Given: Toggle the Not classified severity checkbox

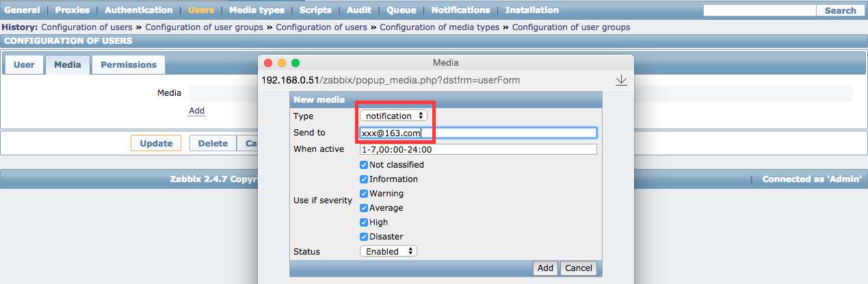Looking at the screenshot, I should click(x=364, y=165).
